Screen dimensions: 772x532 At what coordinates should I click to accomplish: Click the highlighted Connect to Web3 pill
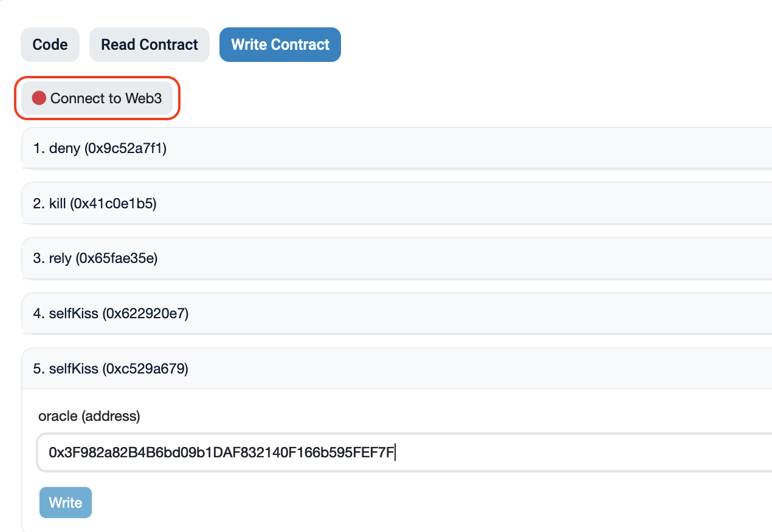(97, 98)
